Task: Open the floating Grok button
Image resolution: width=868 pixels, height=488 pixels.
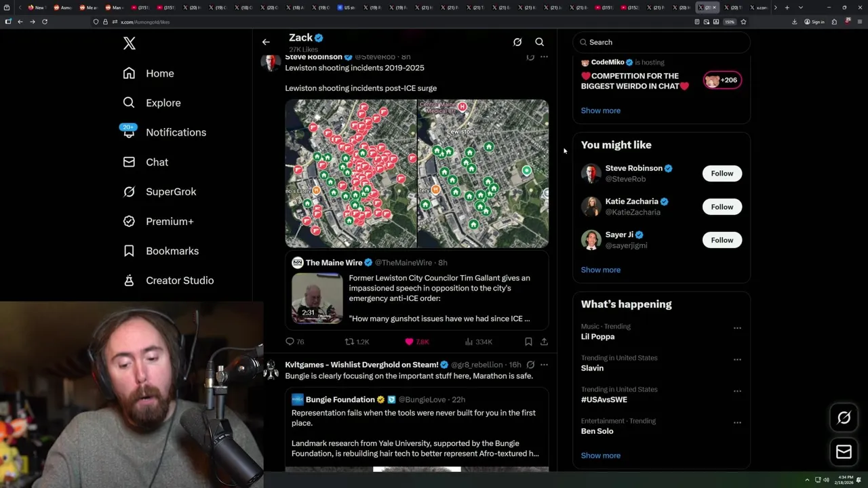Action: (x=844, y=418)
